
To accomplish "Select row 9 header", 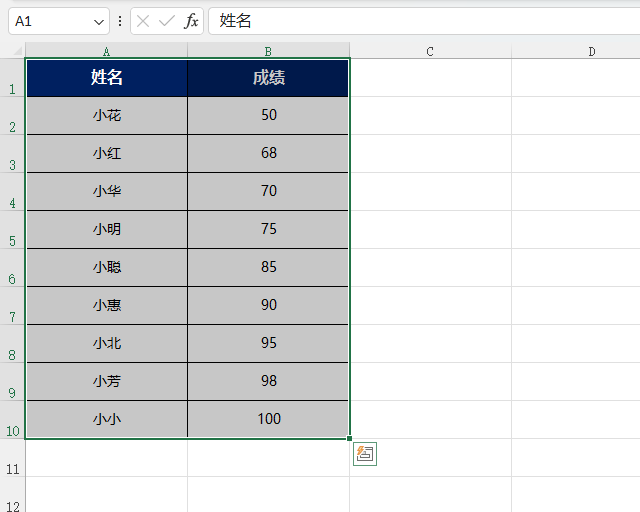I will point(12,381).
